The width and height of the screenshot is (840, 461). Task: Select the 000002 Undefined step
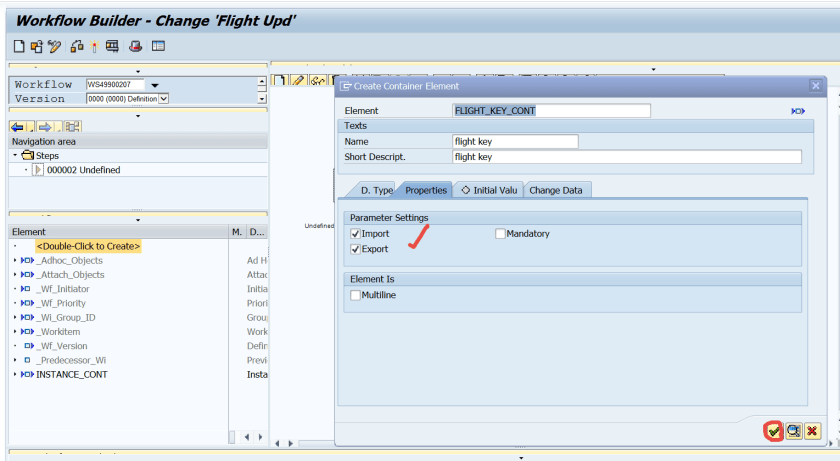coord(83,170)
